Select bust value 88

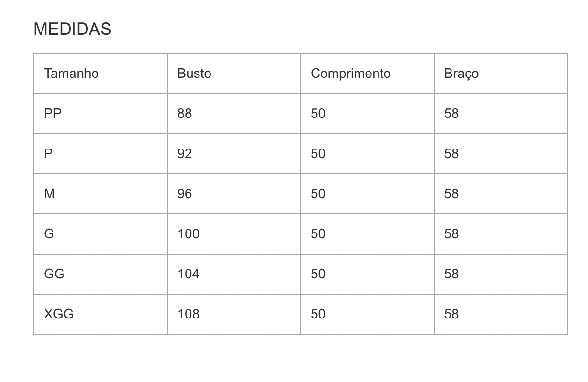[x=185, y=114]
